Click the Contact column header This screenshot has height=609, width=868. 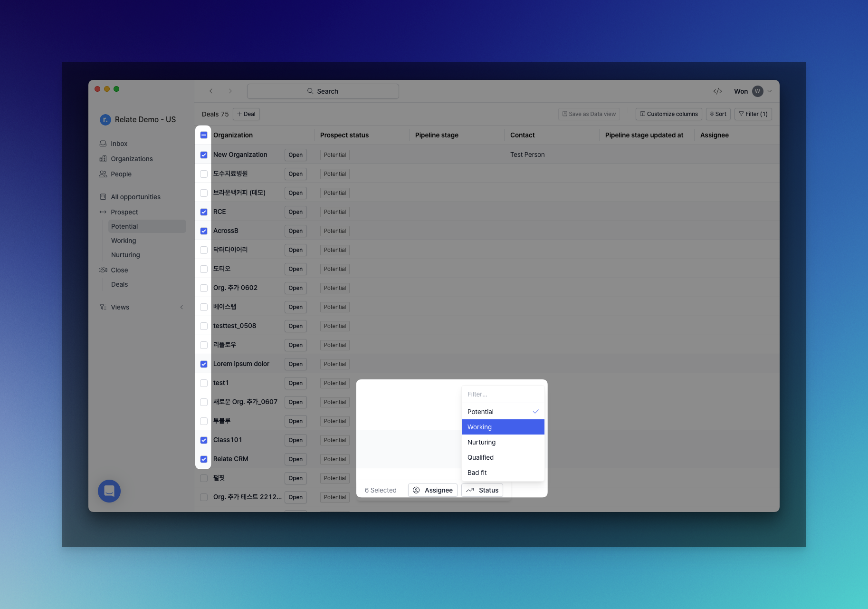pyautogui.click(x=522, y=135)
